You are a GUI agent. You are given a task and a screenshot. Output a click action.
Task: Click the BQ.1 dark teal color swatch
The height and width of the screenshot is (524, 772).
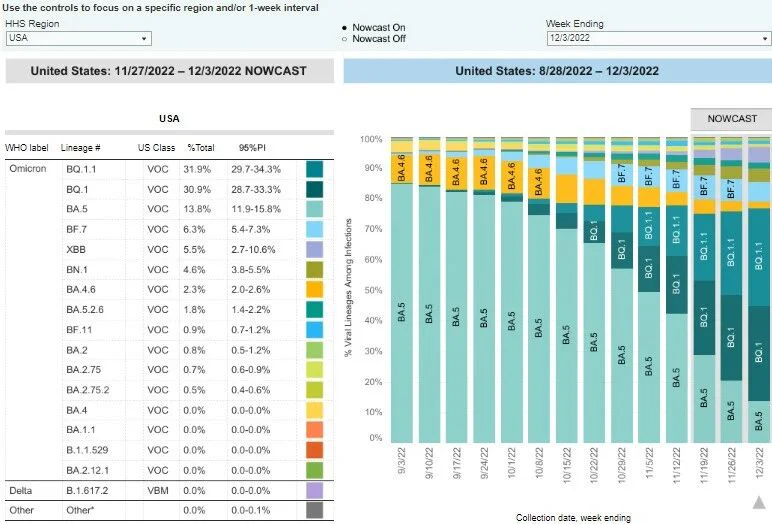coord(315,189)
